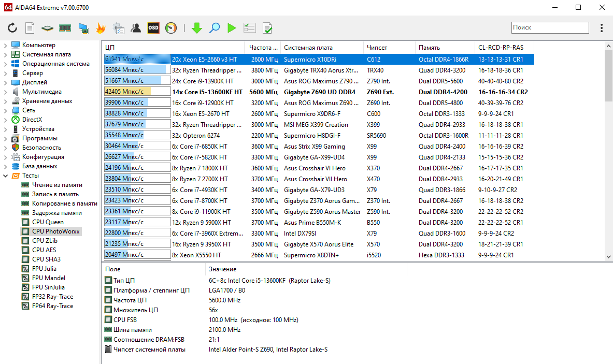The width and height of the screenshot is (613, 364).
Task: Select the 8x Ryzen 7 1800X HT row
Action: tap(318, 168)
